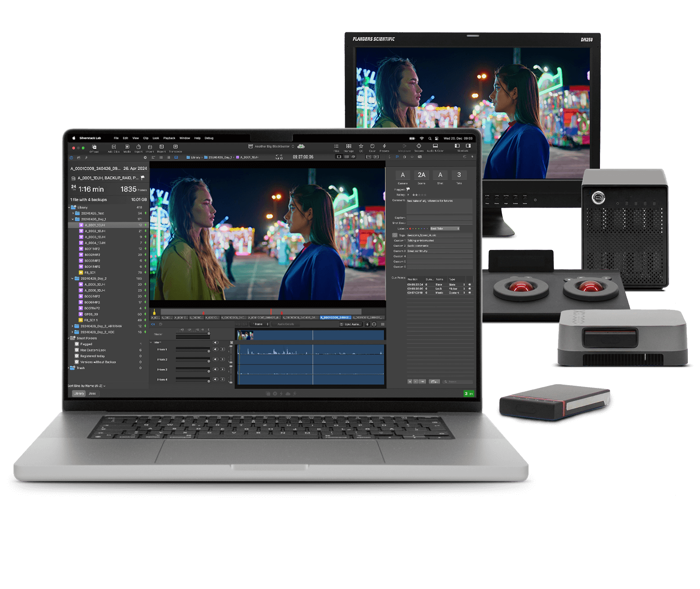The image size is (700, 589).
Task: Open the Audio & Color panel
Action: point(435,147)
